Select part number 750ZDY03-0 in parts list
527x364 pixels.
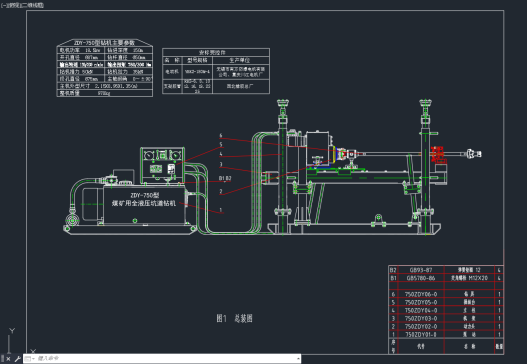coord(421,318)
